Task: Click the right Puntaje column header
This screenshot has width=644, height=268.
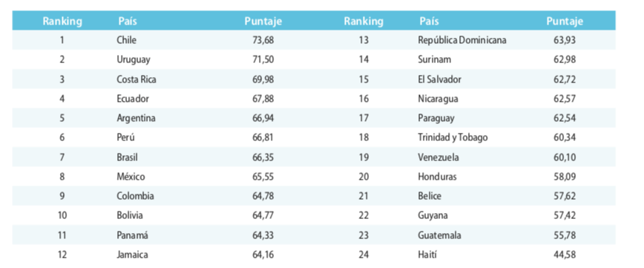Action: tap(565, 22)
